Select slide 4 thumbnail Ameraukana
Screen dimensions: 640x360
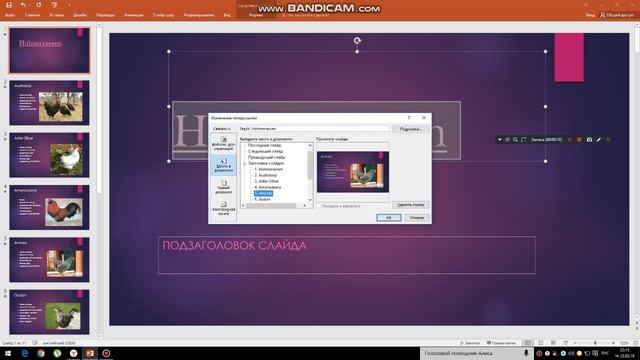click(49, 207)
